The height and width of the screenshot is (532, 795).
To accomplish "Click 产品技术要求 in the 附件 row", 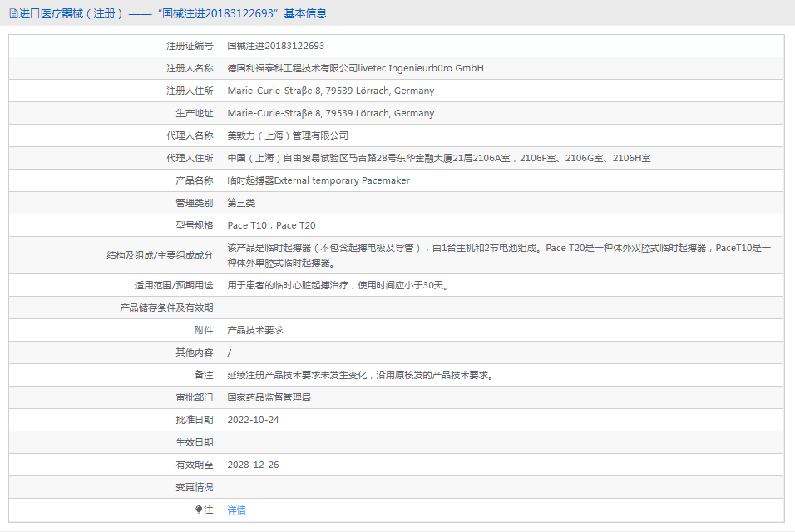I will coord(255,330).
